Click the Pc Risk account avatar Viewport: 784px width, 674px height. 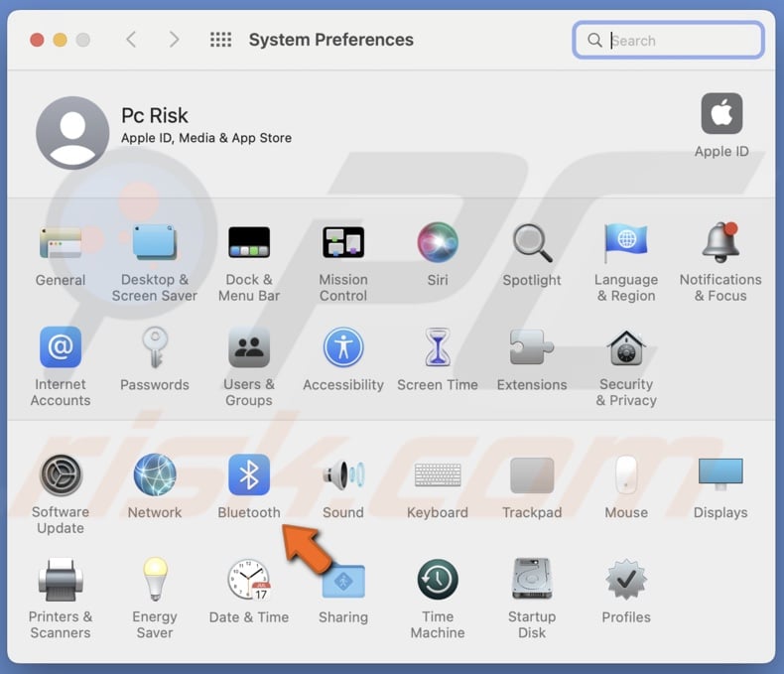[x=72, y=133]
